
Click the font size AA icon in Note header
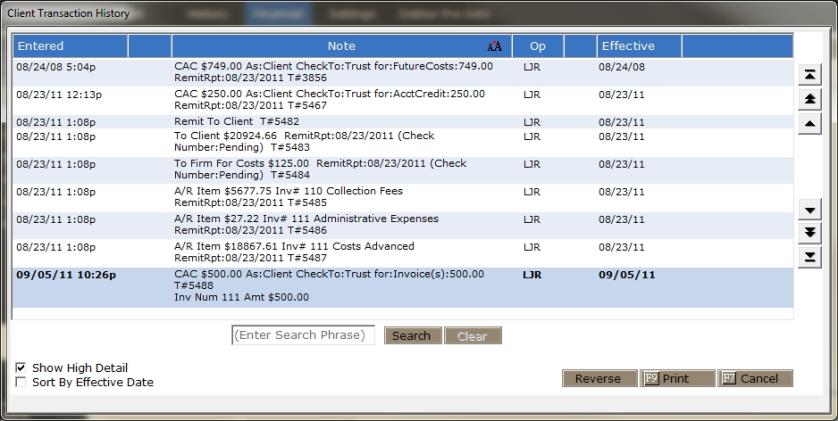point(494,47)
